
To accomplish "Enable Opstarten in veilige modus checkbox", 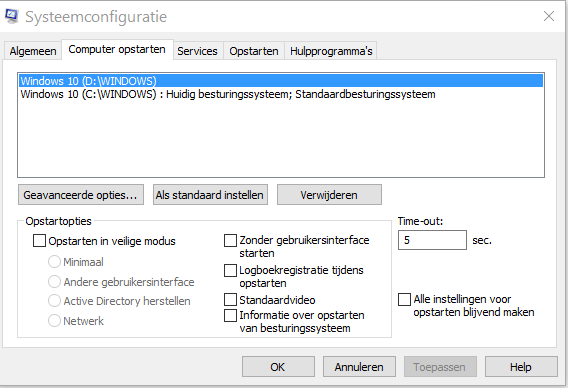I will [x=39, y=241].
